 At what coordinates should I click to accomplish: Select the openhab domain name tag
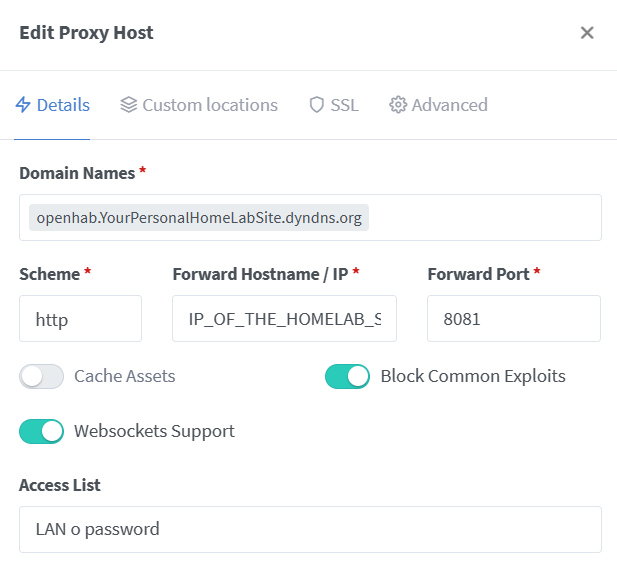[x=199, y=218]
